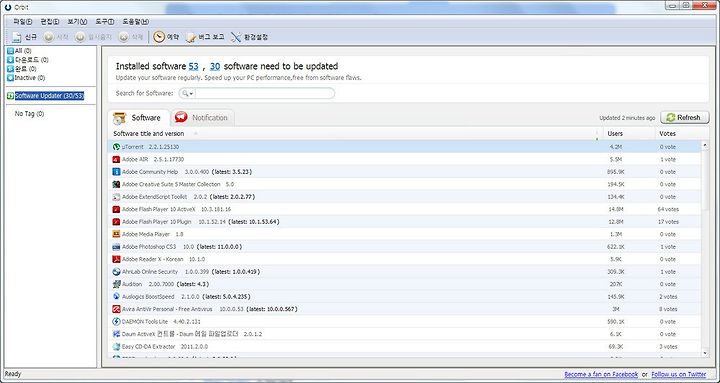Click the software list scrollbar down arrow
The image size is (720, 383).
[705, 353]
